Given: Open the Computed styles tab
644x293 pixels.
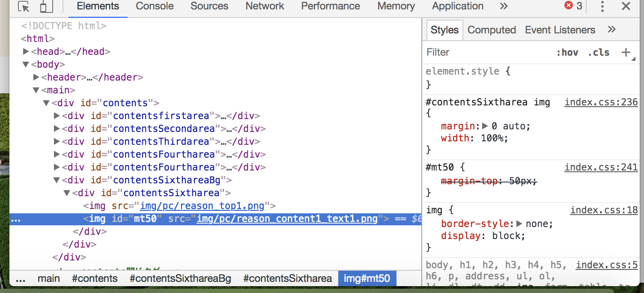Looking at the screenshot, I should click(x=492, y=30).
